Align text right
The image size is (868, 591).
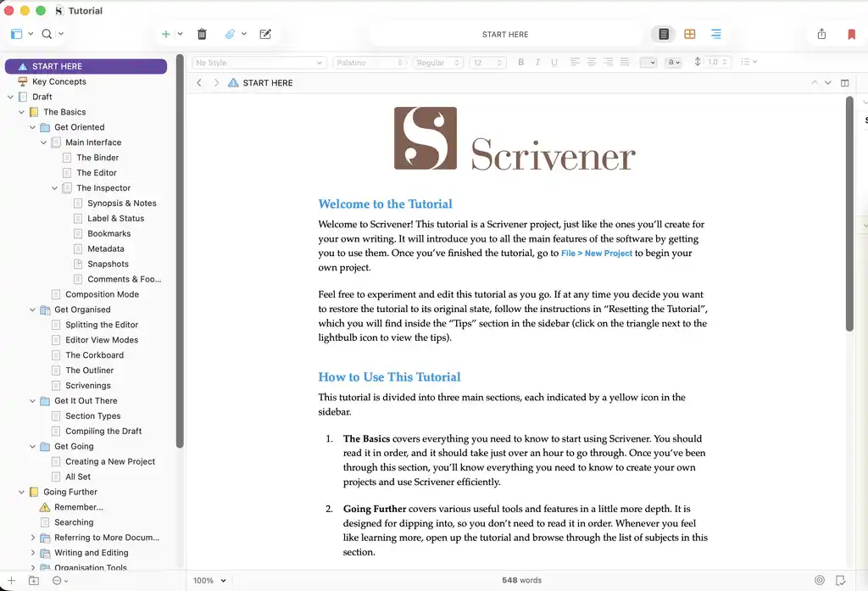click(609, 62)
